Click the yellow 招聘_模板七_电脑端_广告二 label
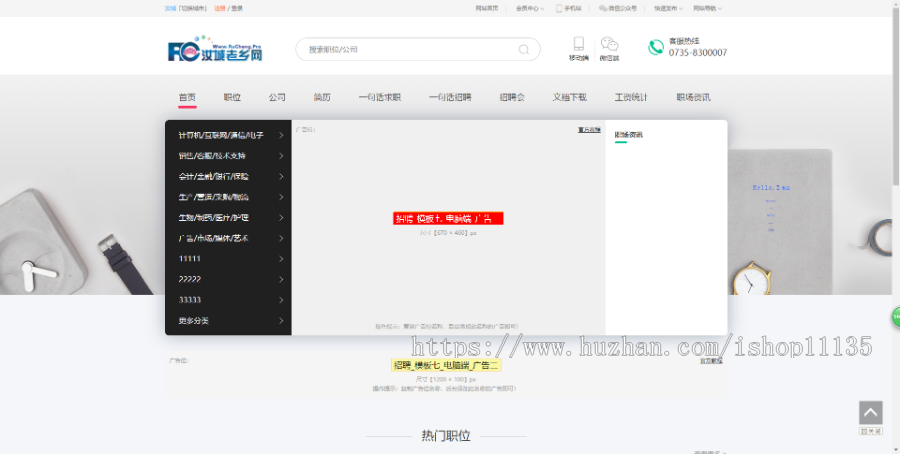This screenshot has width=900, height=454. tap(446, 365)
